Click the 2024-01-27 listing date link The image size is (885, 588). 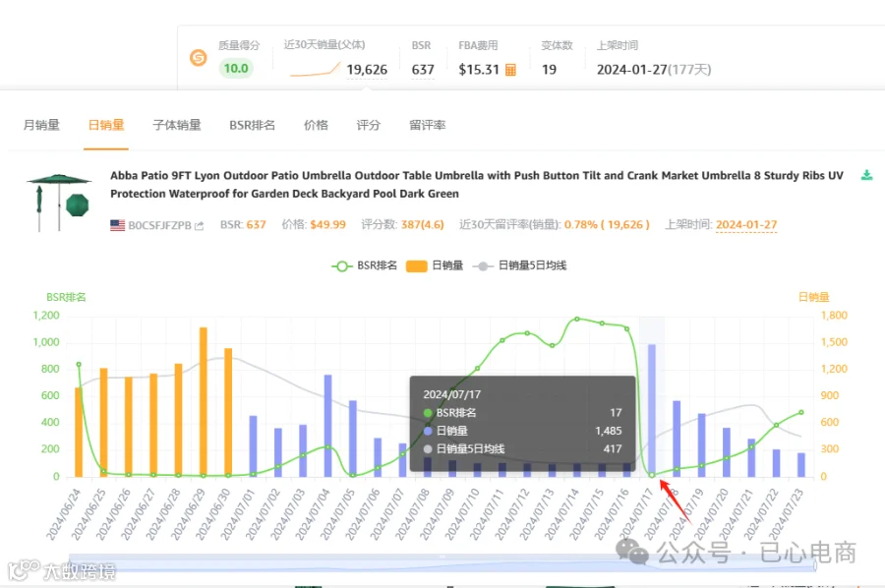coord(746,224)
